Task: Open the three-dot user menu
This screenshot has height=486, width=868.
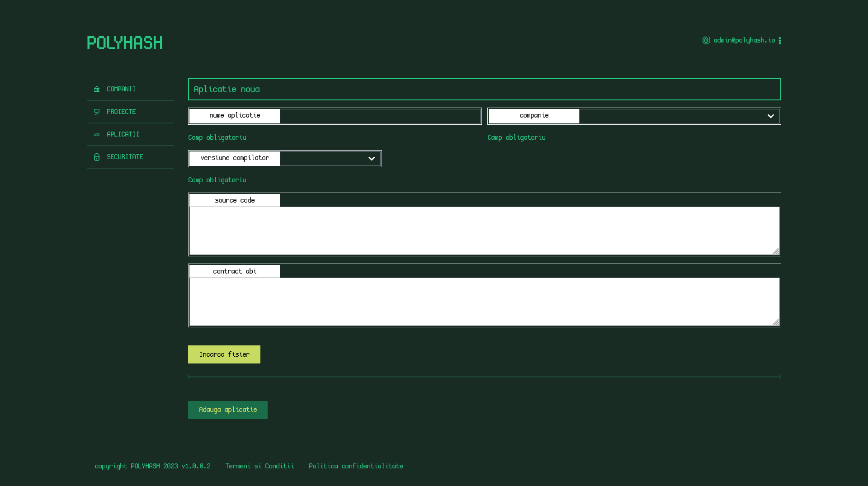Action: click(780, 41)
